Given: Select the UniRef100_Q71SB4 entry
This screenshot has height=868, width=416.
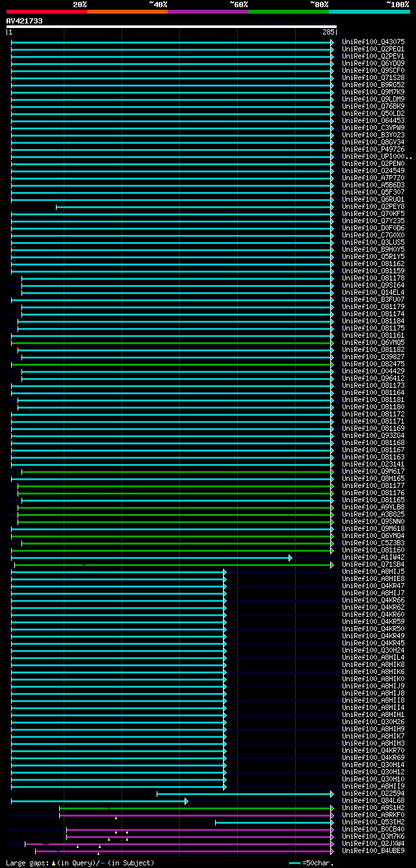Looking at the screenshot, I should (x=373, y=564).
